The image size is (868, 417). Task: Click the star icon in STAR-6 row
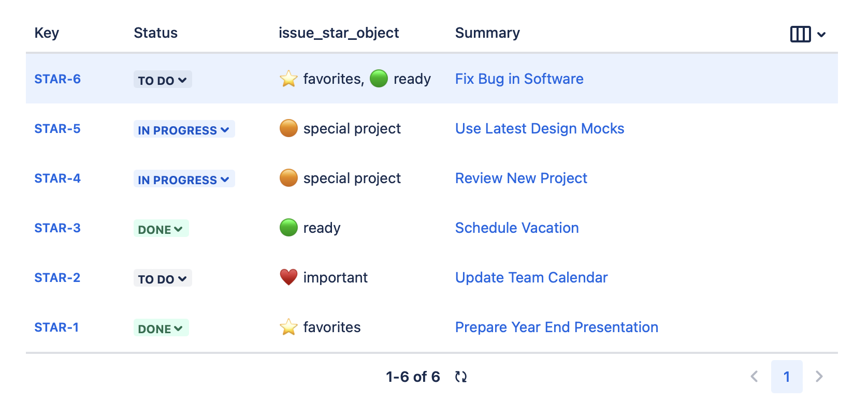pos(288,79)
